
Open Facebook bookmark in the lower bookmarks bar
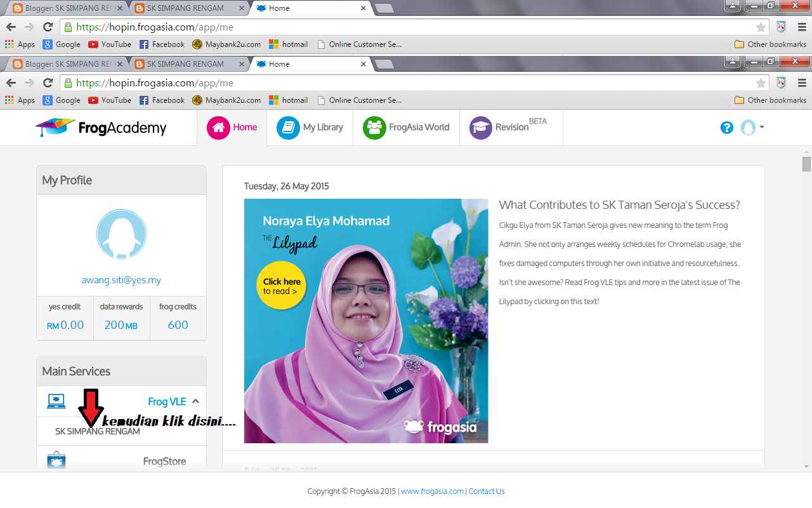click(162, 100)
